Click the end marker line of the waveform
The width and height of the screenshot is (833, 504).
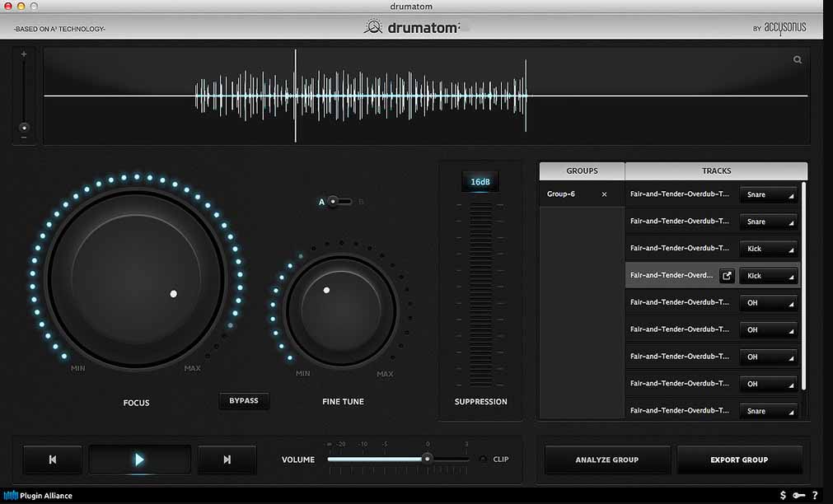click(x=526, y=96)
